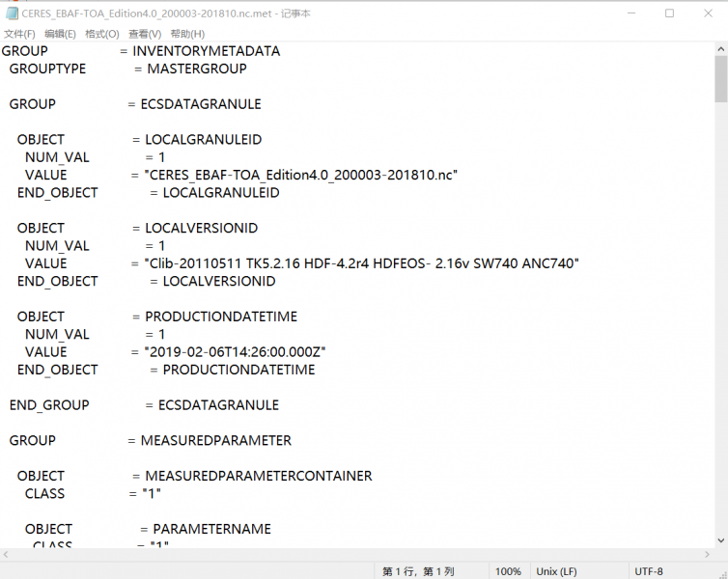Open the 查看(V) menu
Image resolution: width=728 pixels, height=579 pixels.
[x=145, y=34]
